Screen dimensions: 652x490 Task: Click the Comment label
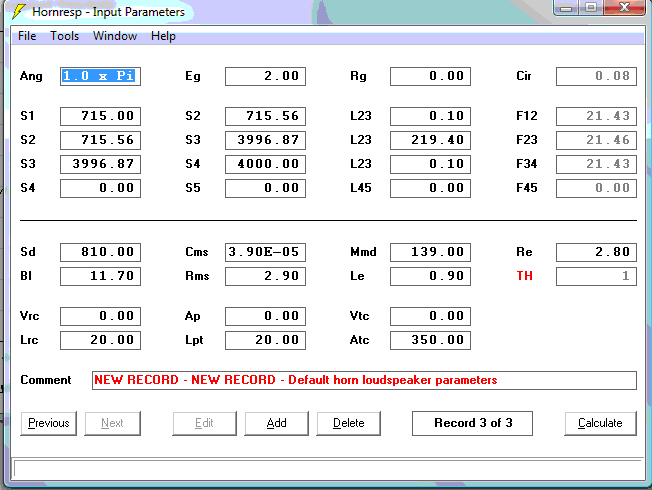point(46,380)
